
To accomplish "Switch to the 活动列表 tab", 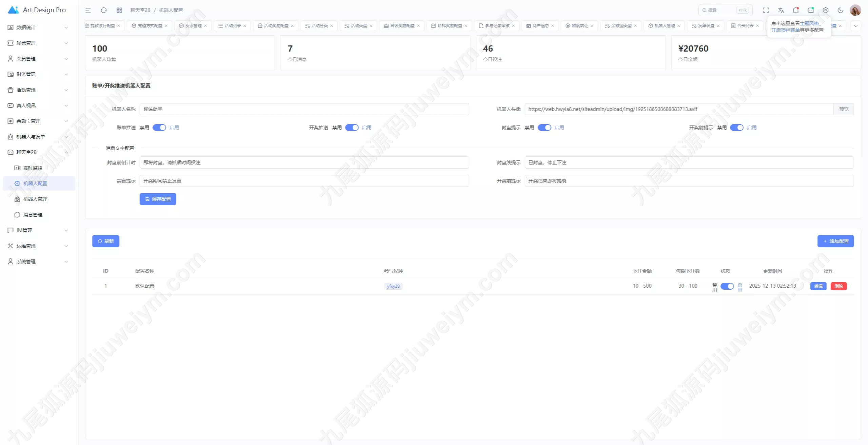I will pos(233,26).
